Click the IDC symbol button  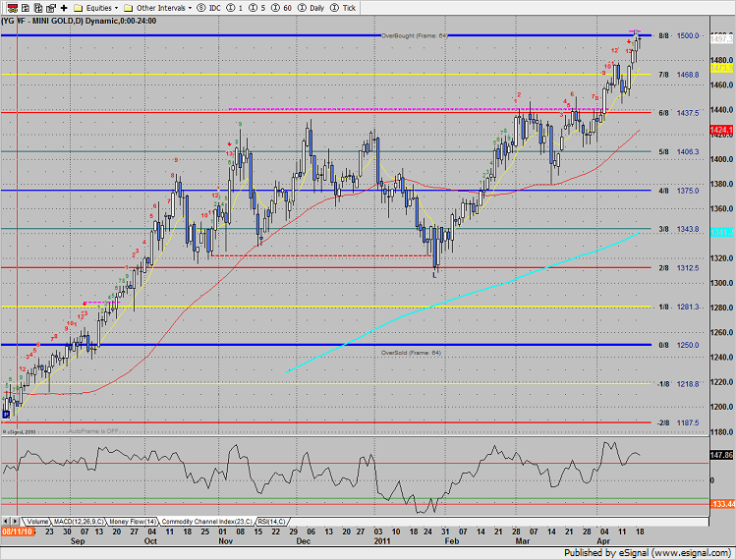209,8
